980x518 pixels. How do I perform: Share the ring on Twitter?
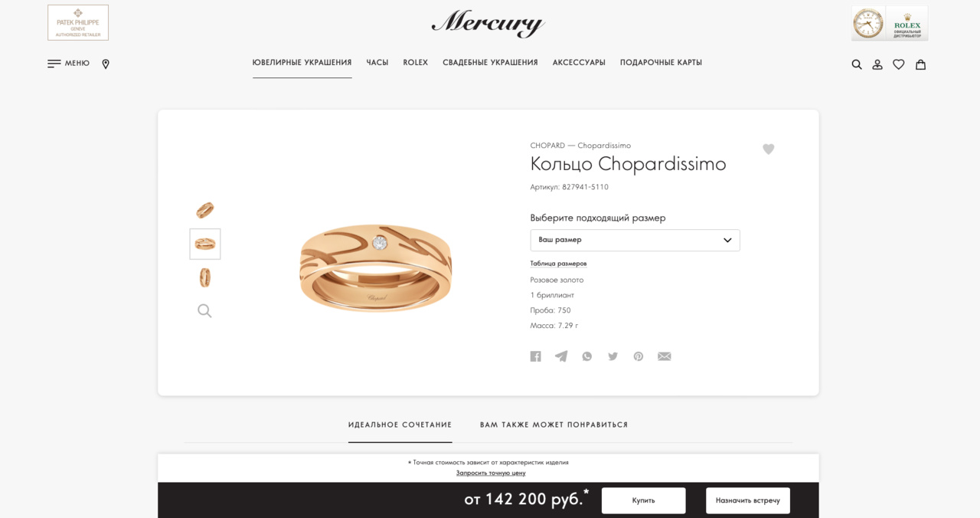point(612,356)
